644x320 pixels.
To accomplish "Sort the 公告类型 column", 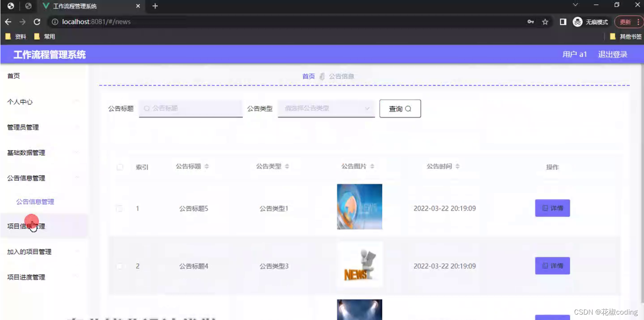I will click(x=288, y=166).
